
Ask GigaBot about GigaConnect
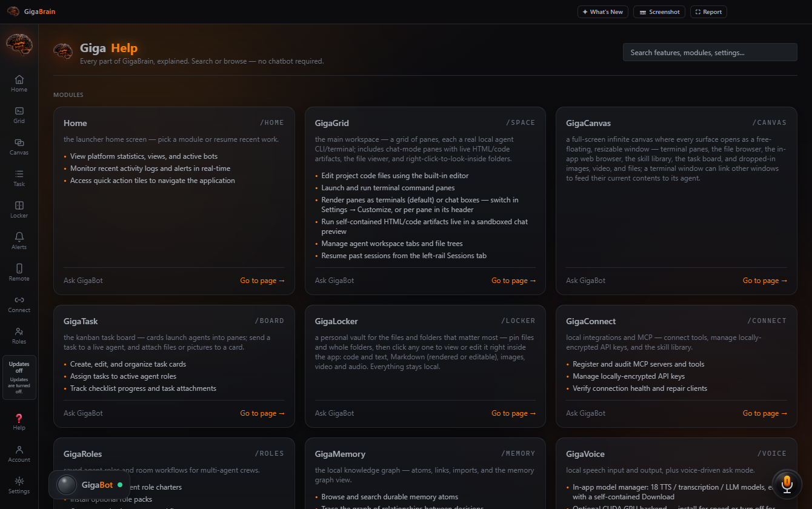585,413
